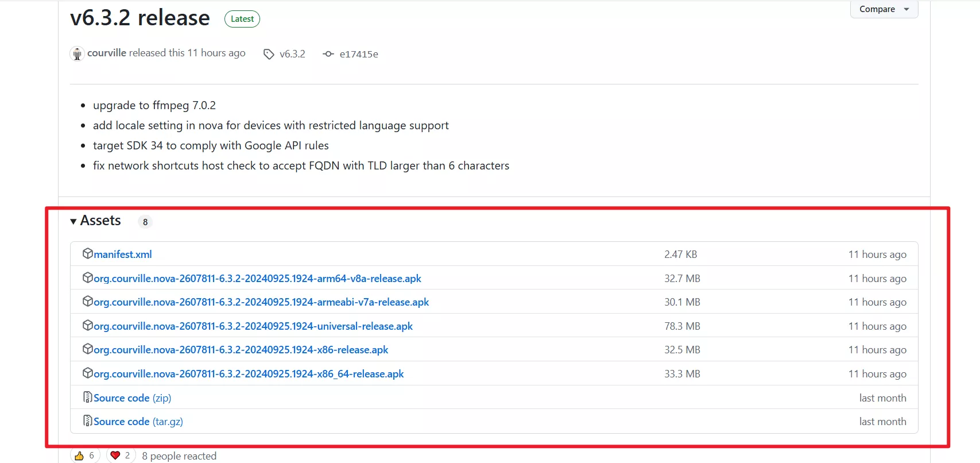Click the 32.5 MB file size
Image resolution: width=980 pixels, height=463 pixels.
click(x=683, y=349)
